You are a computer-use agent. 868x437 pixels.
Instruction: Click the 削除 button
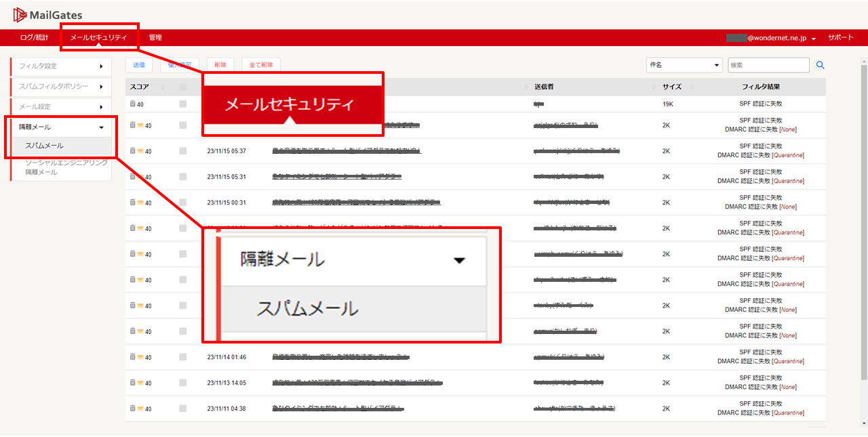tap(220, 65)
